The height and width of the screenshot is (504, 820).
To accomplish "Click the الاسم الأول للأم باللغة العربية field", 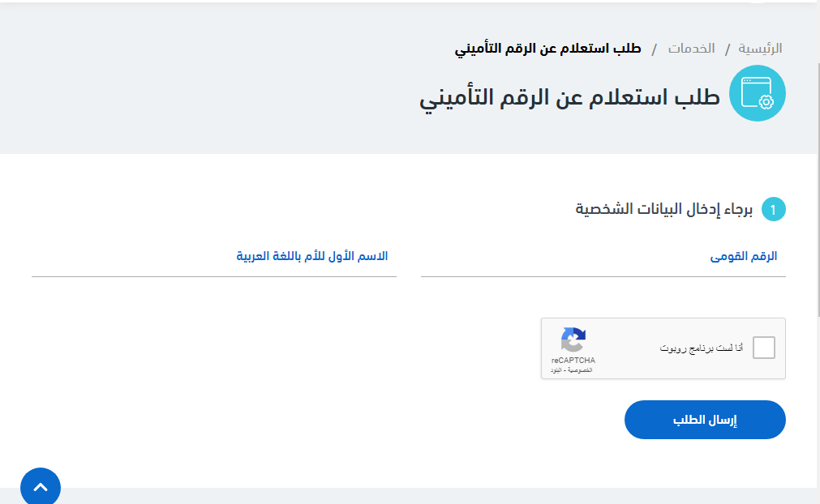I will click(214, 267).
